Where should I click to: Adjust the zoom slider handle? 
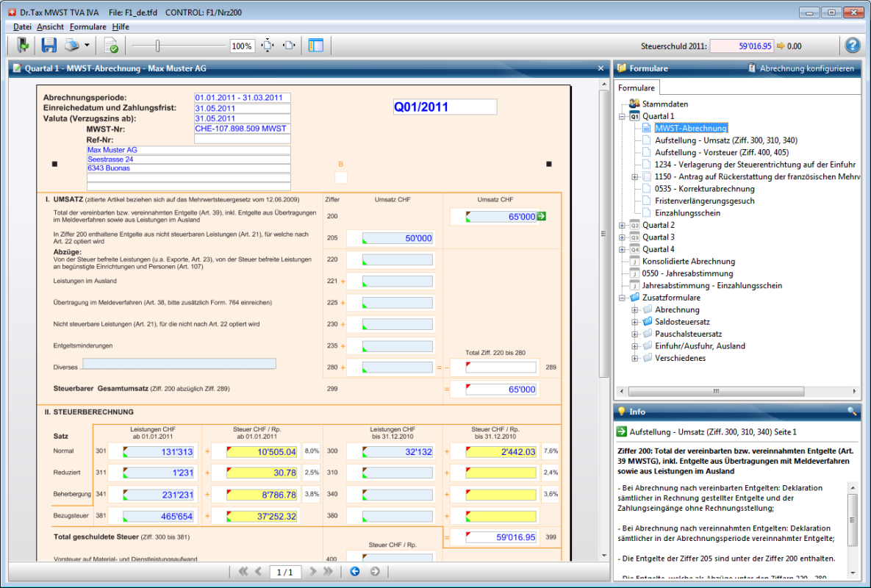click(158, 46)
